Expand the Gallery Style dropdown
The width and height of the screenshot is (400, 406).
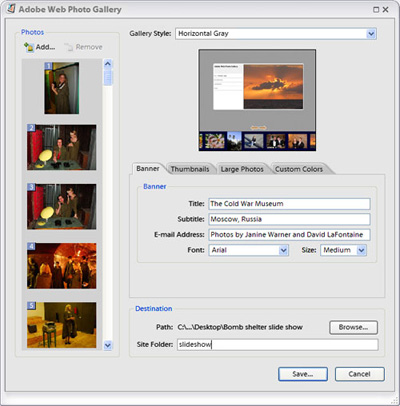click(x=371, y=34)
